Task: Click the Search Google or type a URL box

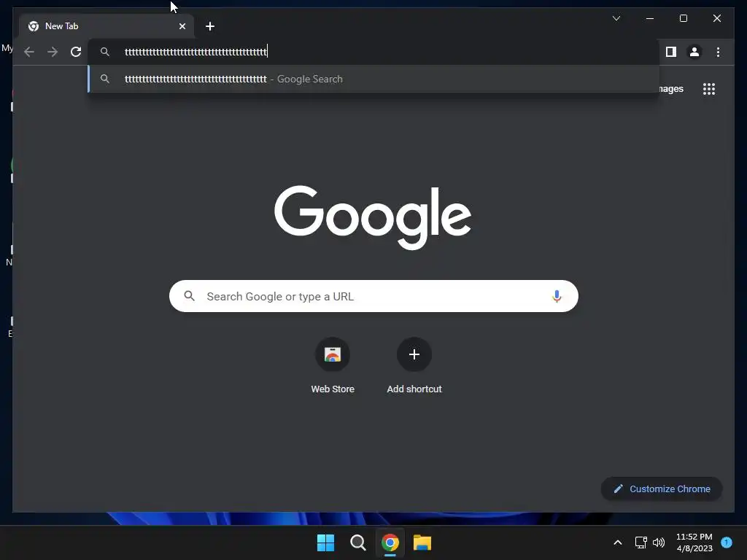Action: tap(373, 296)
